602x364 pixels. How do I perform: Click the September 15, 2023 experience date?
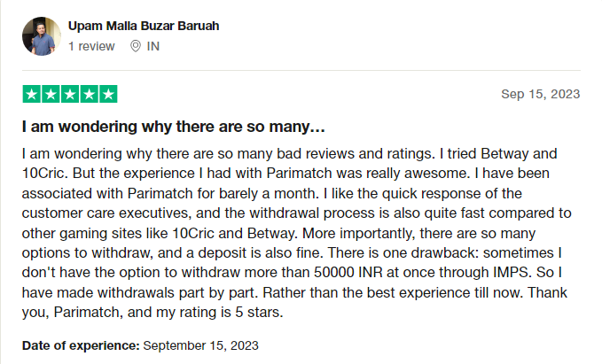(200, 345)
